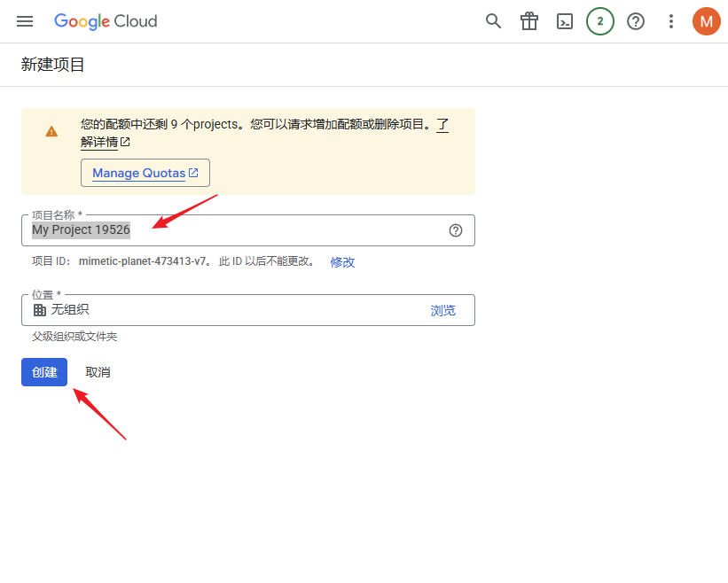The image size is (728, 583).
Task: Open the navigation hamburger menu
Action: [24, 21]
